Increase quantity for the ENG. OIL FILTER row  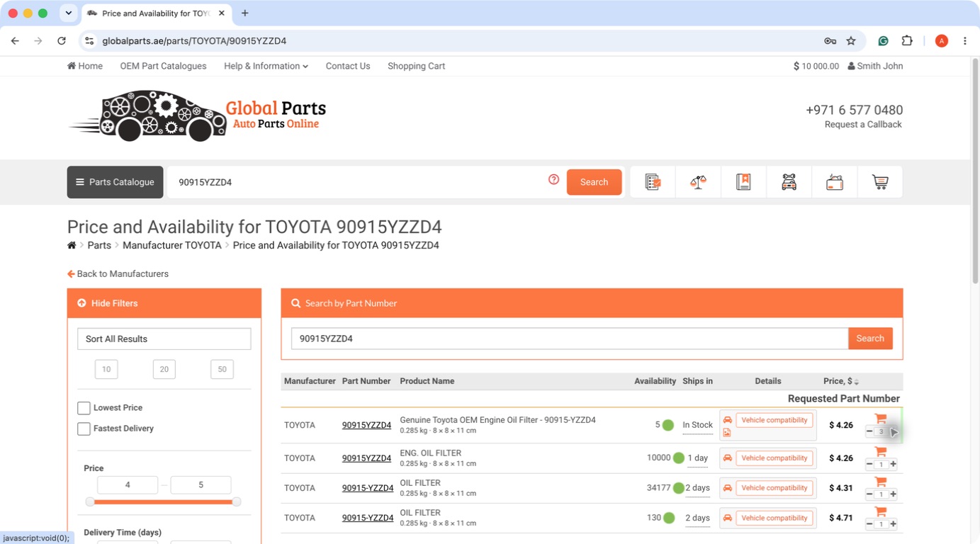[x=893, y=465]
